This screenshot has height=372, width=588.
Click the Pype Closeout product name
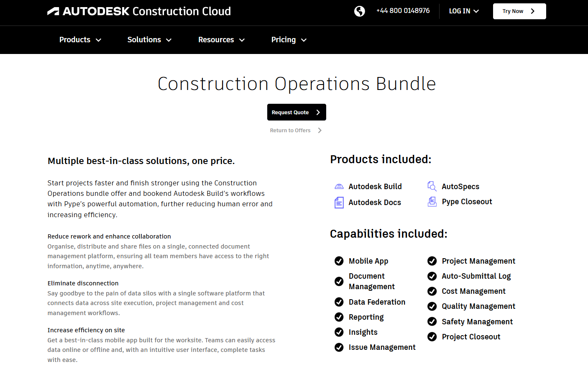467,202
